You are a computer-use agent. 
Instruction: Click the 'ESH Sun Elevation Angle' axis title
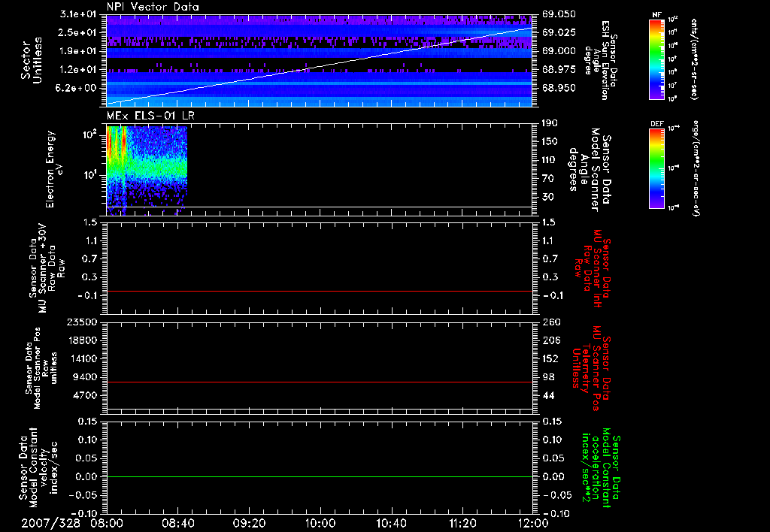[x=601, y=60]
